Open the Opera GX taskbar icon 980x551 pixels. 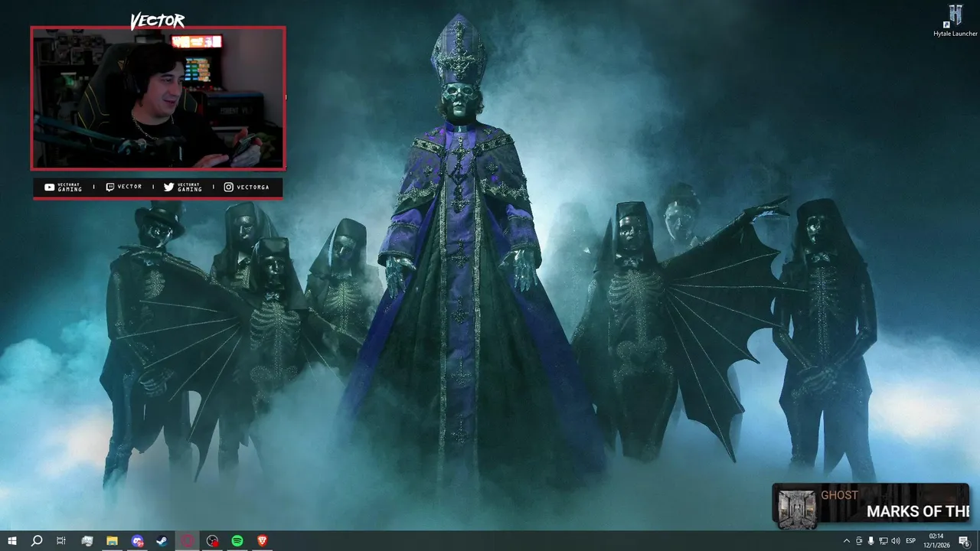pyautogui.click(x=188, y=541)
